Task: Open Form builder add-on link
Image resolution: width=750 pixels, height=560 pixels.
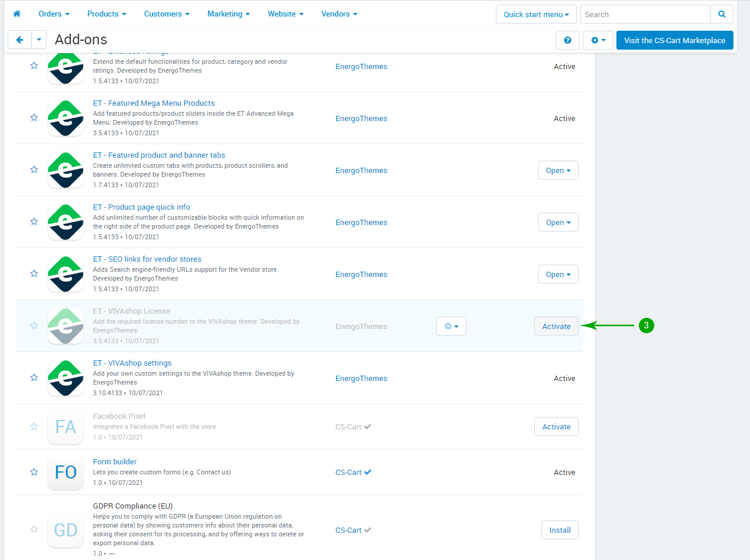Action: tap(115, 461)
